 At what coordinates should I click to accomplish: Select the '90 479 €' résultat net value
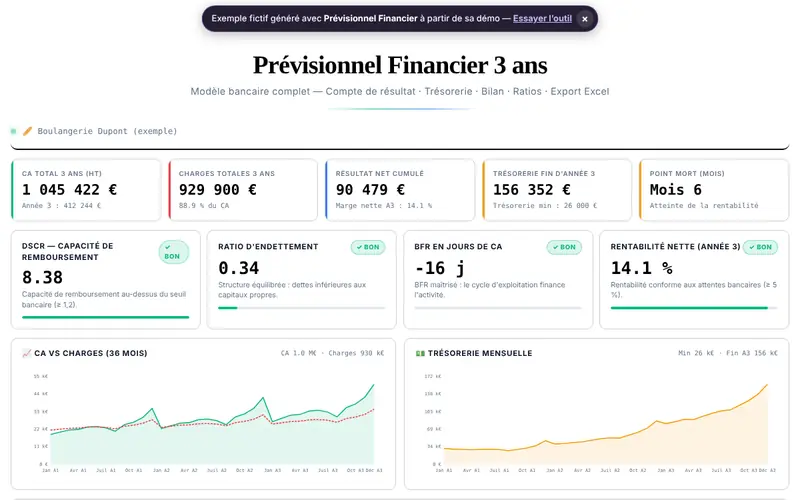point(370,190)
